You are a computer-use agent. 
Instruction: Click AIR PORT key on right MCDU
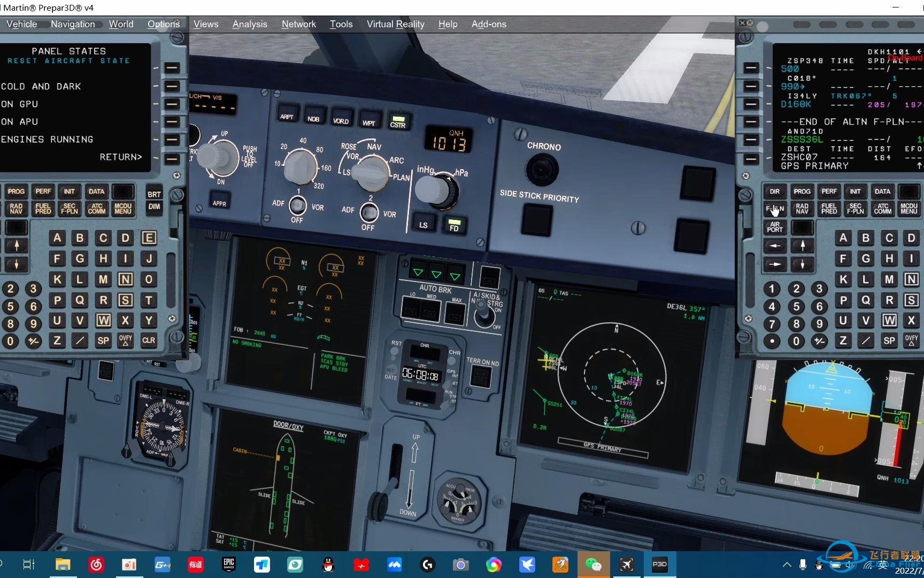pos(775,227)
